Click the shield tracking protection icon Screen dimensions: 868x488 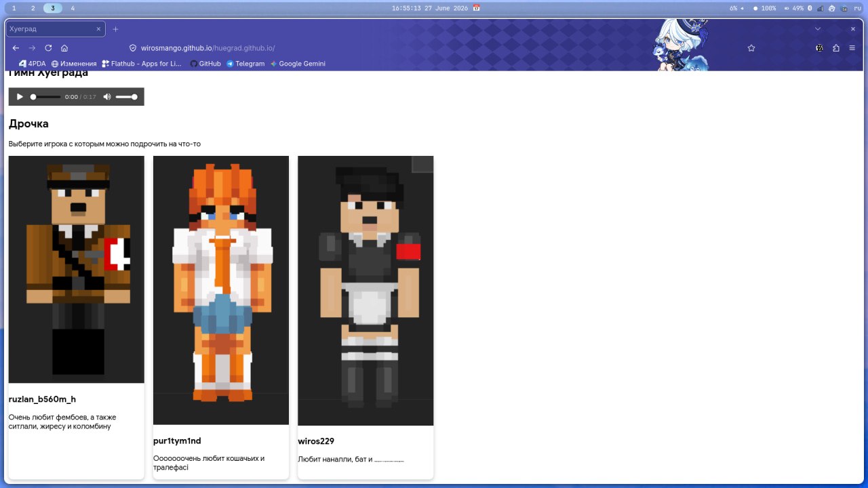click(x=133, y=48)
